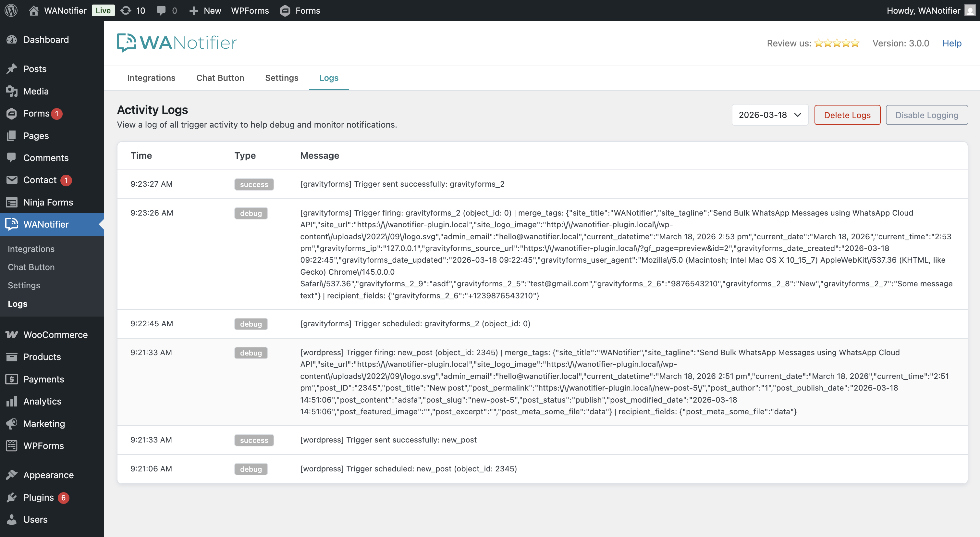This screenshot has width=980, height=537.
Task: Click the Analytics bar chart icon
Action: tap(12, 401)
